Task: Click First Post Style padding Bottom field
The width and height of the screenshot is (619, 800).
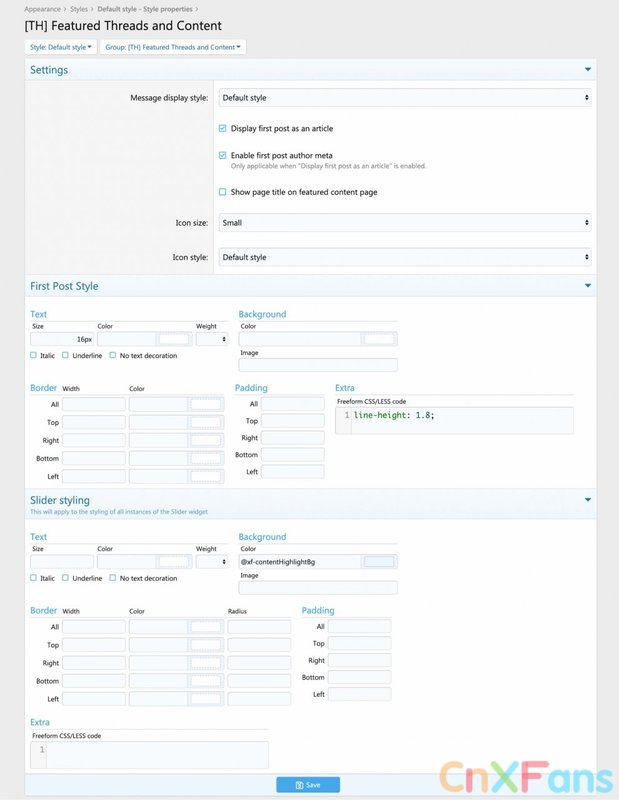Action: point(292,455)
